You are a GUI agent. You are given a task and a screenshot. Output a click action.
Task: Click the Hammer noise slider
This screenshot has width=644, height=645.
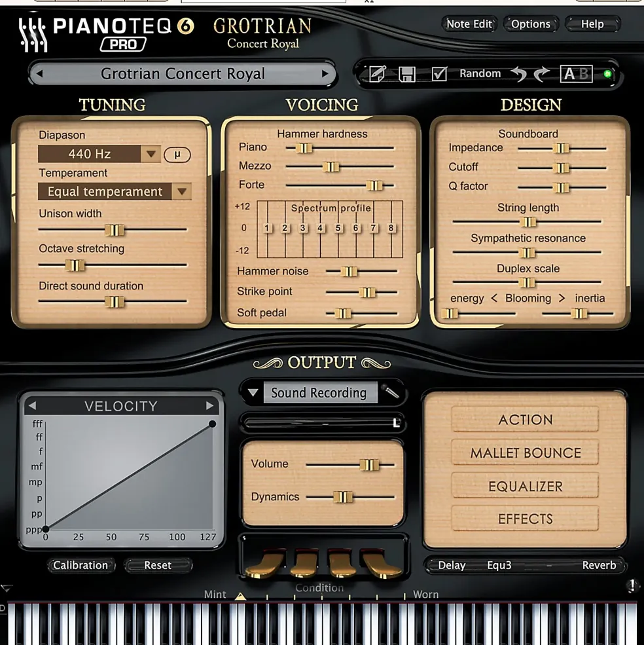(x=361, y=272)
